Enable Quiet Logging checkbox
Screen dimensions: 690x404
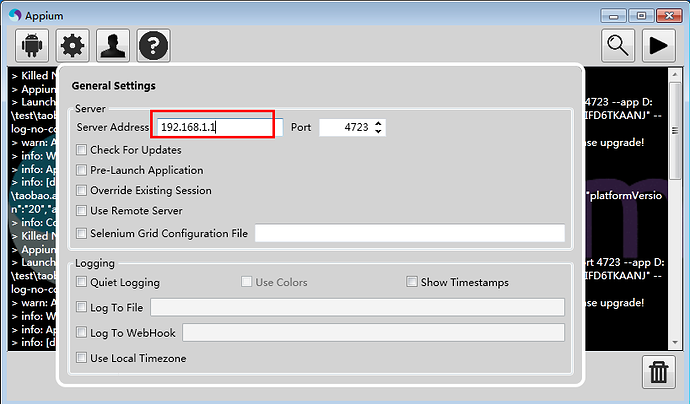tap(81, 282)
